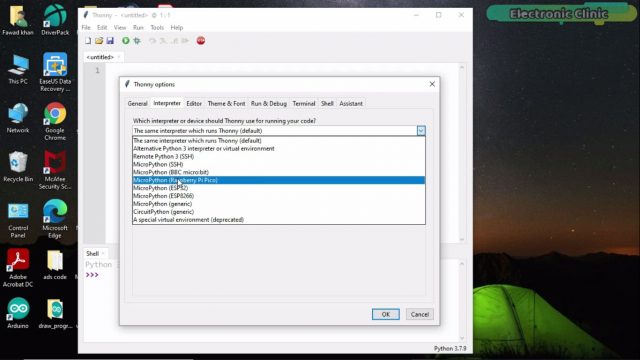Image resolution: width=640 pixels, height=360 pixels.
Task: Choose CircuitPython (generic) option
Action: click(x=279, y=212)
